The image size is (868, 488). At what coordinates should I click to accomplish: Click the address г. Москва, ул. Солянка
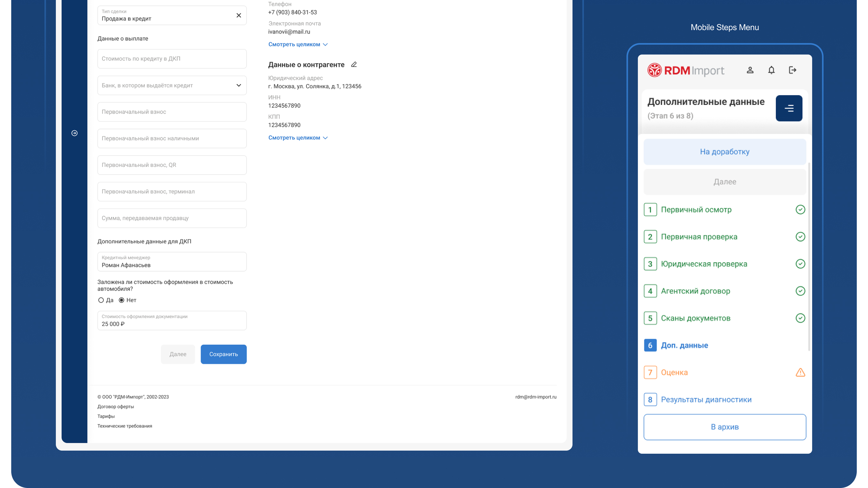tap(315, 86)
